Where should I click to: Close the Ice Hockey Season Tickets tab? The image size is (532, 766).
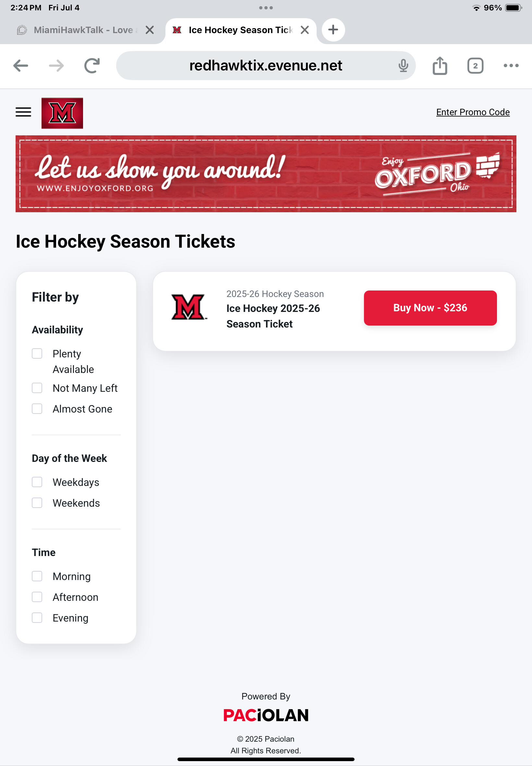point(304,30)
